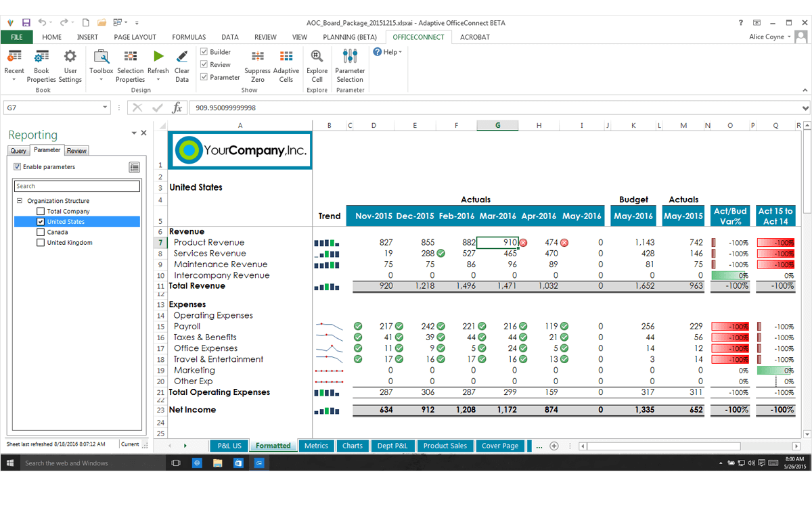Toggle Adaptive Cells
Image resolution: width=812 pixels, height=516 pixels.
pos(286,66)
